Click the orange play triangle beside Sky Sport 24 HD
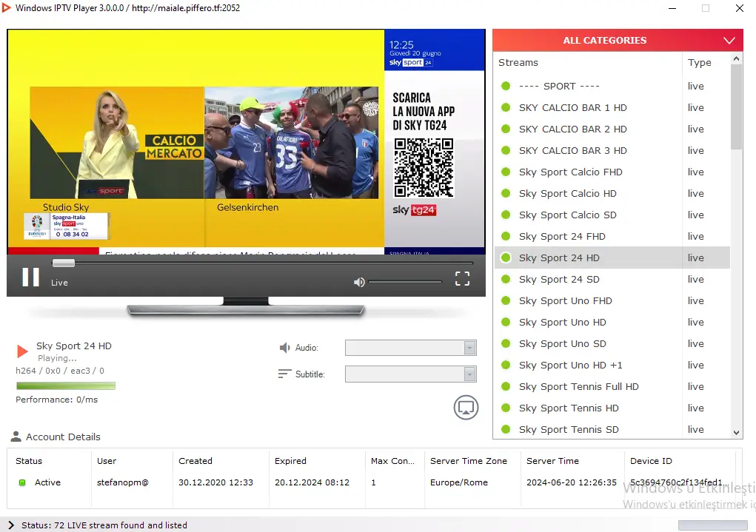Viewport: 756px width, 532px height. click(22, 351)
